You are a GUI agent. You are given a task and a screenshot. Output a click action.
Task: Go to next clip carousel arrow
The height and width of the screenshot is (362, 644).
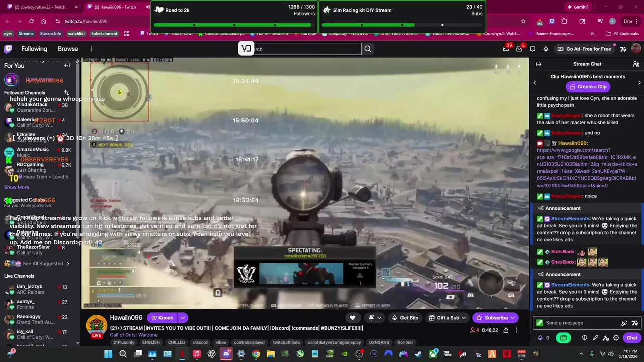point(639,83)
